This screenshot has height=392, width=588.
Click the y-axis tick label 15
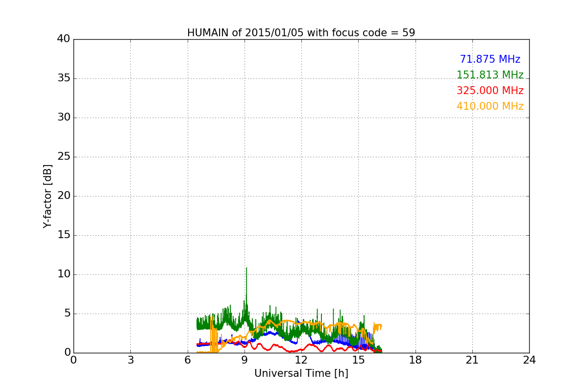pyautogui.click(x=63, y=235)
